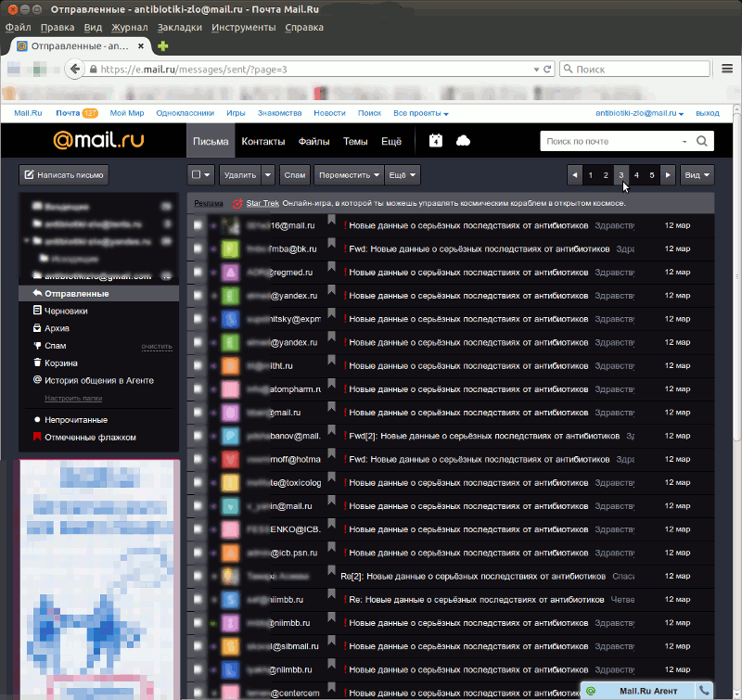Click the Mail.Ru Агент status icon
Screen dimensions: 742x700
pos(591,691)
